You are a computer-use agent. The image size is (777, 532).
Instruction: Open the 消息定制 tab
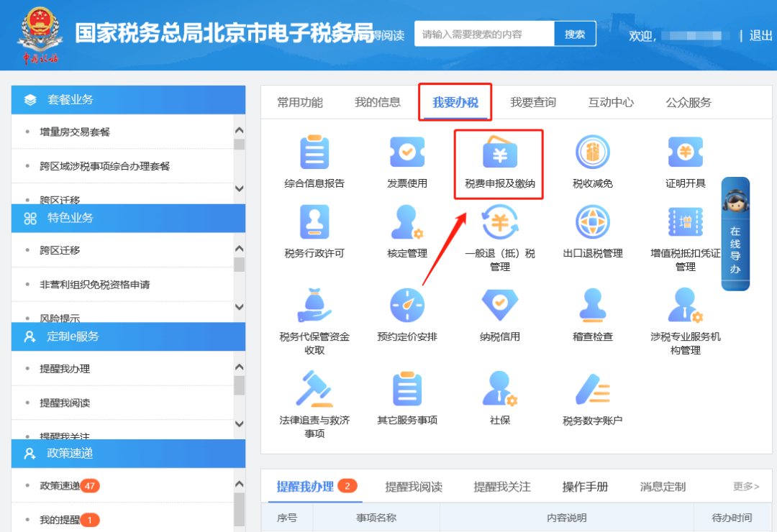click(663, 487)
